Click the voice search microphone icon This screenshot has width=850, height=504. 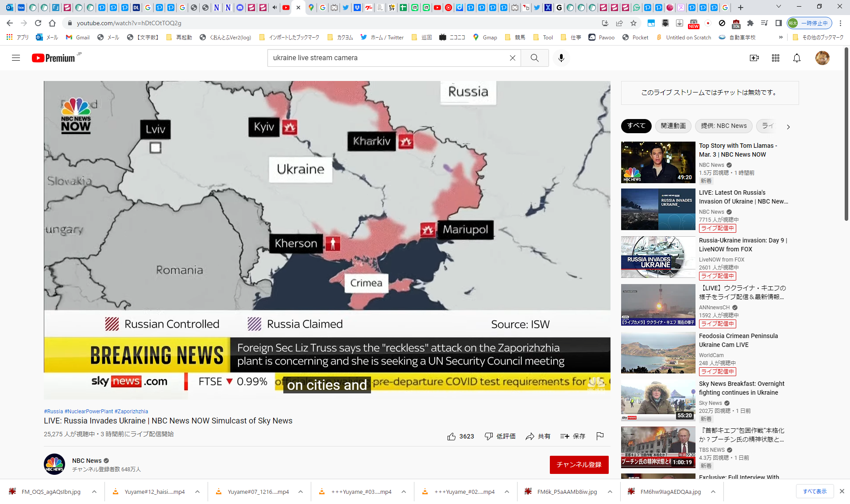tap(561, 58)
